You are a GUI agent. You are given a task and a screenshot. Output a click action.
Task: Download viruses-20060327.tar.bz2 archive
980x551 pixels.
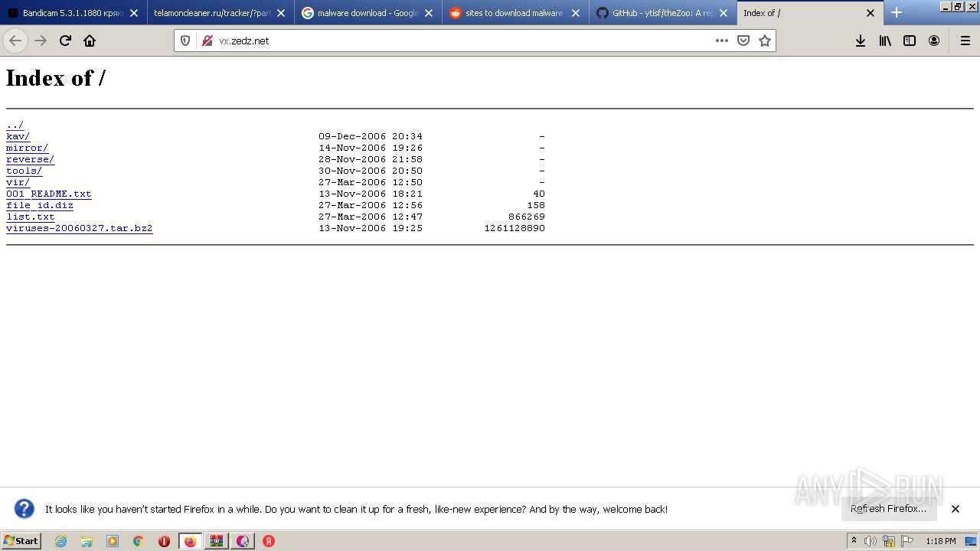click(x=79, y=228)
